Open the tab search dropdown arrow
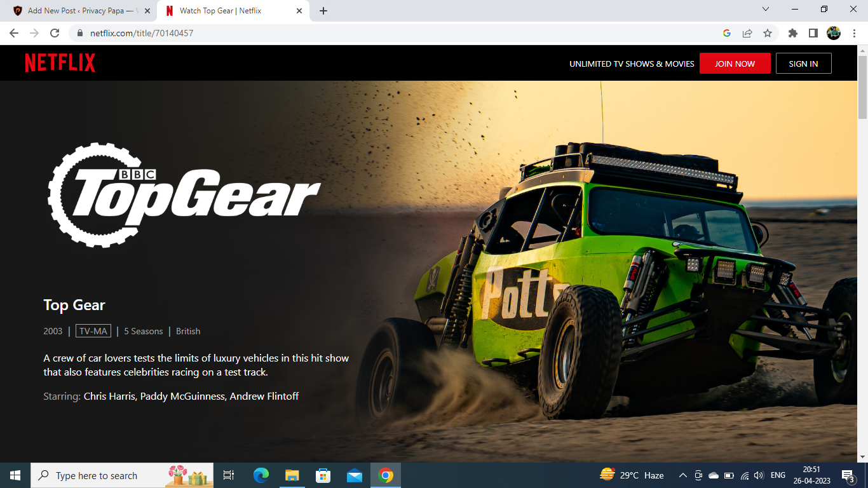Viewport: 868px width, 488px height. tap(766, 9)
